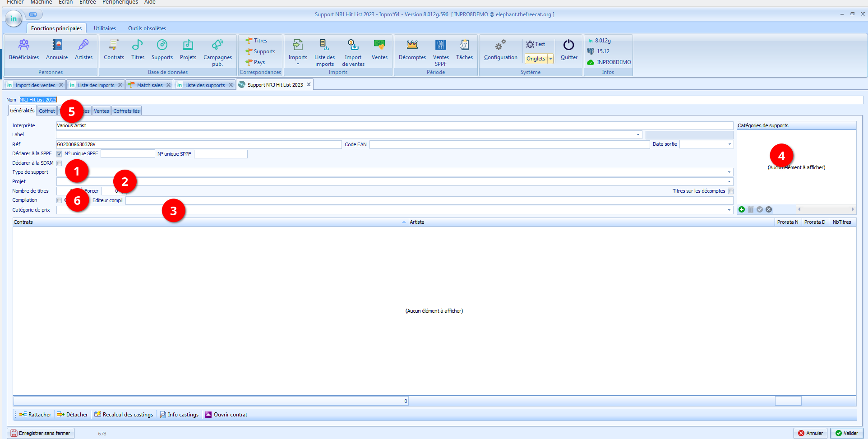Click the Contrats ribbon icon
The height and width of the screenshot is (439, 868).
tap(114, 49)
